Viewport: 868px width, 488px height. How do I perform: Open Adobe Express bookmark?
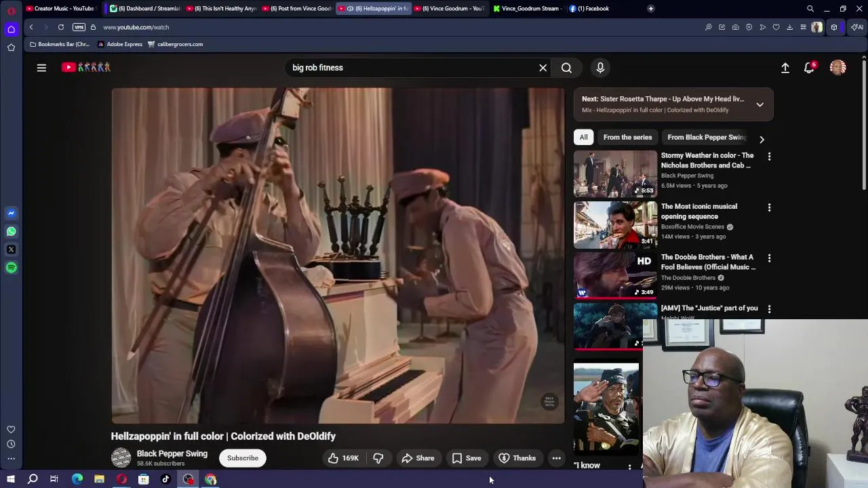pos(120,44)
